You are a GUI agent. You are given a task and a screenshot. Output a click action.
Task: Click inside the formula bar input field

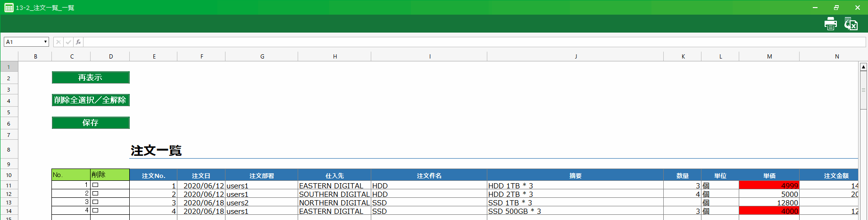click(472, 42)
